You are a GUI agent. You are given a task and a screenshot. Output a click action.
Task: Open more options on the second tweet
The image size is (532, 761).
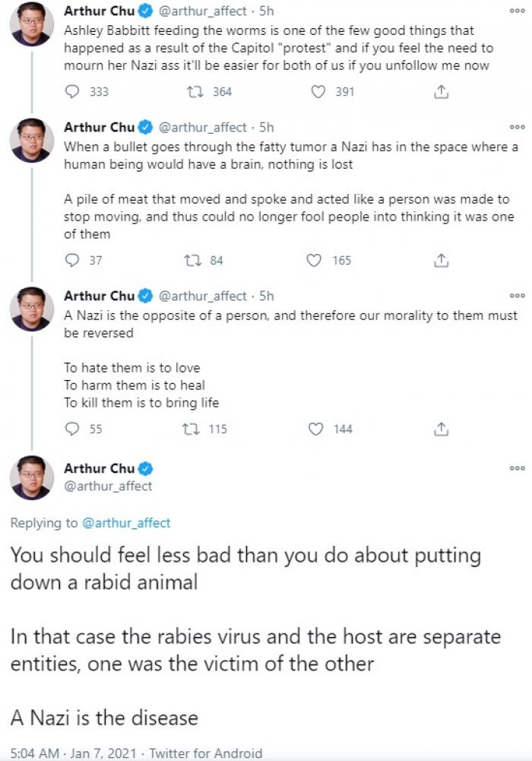(518, 128)
